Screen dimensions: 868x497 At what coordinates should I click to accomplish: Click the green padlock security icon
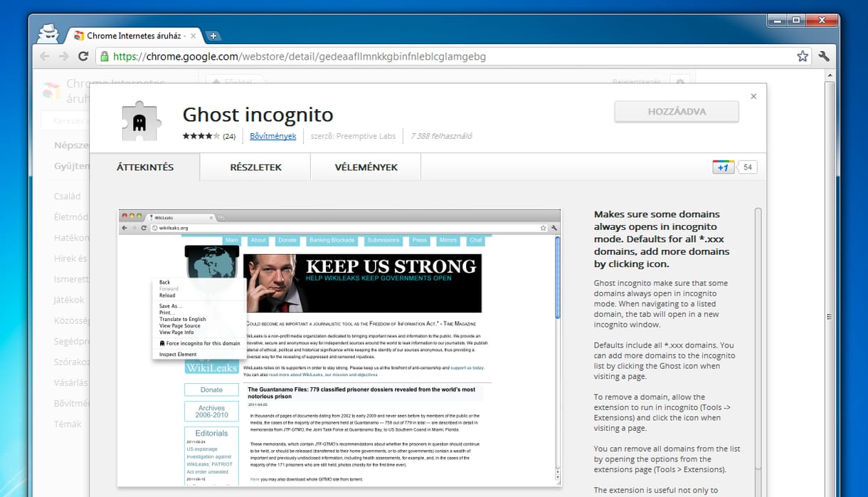coord(105,56)
